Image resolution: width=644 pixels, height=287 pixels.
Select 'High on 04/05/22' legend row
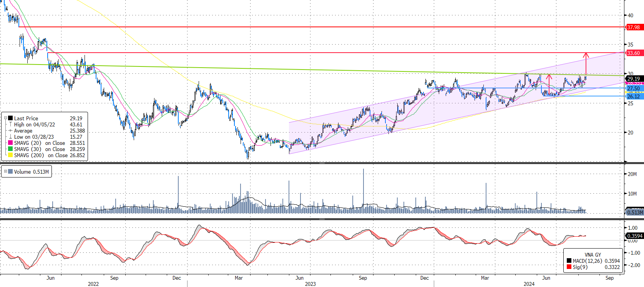pyautogui.click(x=35, y=124)
